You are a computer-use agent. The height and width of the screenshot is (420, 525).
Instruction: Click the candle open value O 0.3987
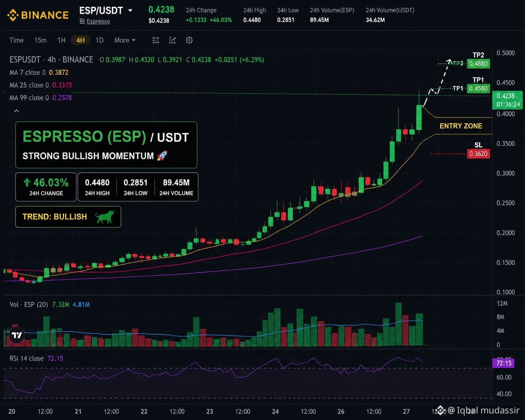[x=112, y=60]
